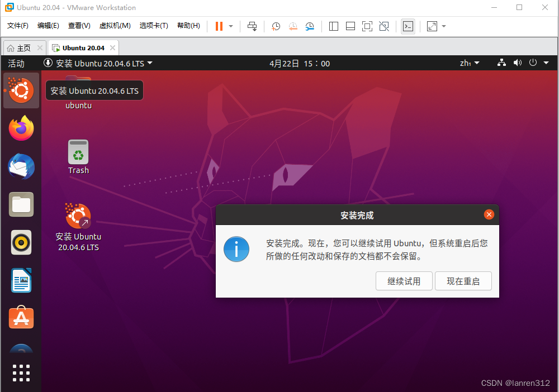
Task: Select the Trash desktop icon
Action: 78,157
